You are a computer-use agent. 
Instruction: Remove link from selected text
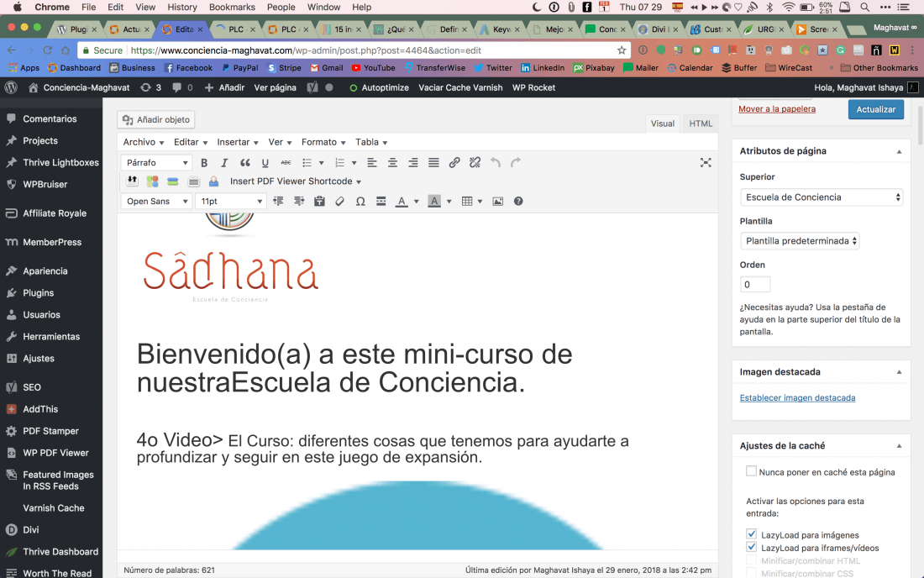coord(475,163)
